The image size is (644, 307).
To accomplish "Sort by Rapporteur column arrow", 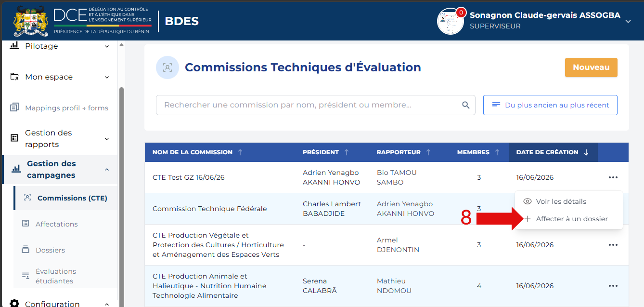I will 428,152.
